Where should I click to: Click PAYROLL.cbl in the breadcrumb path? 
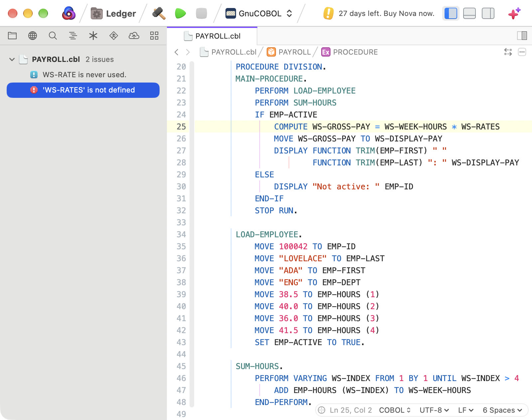pyautogui.click(x=228, y=52)
